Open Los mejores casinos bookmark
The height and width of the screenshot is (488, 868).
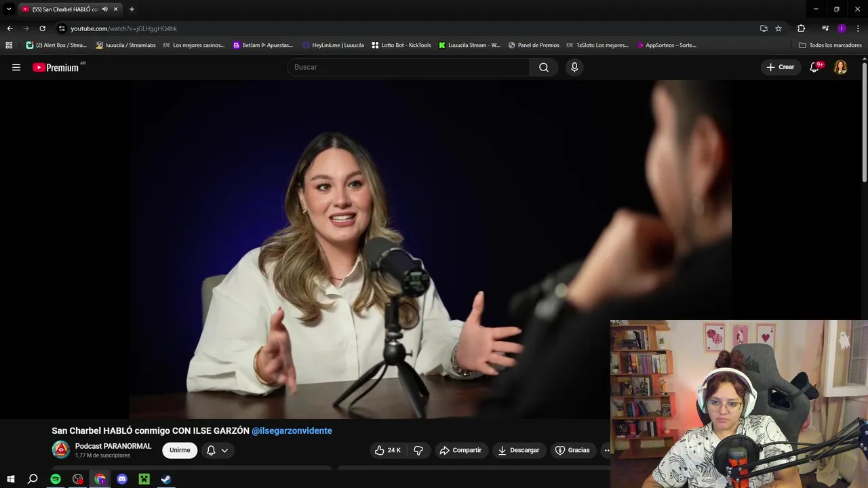[x=194, y=45]
